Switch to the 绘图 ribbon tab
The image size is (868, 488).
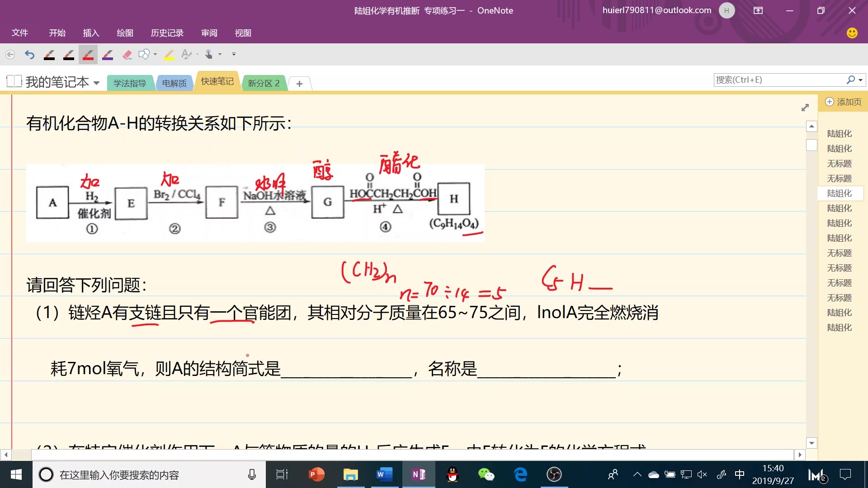tap(125, 33)
